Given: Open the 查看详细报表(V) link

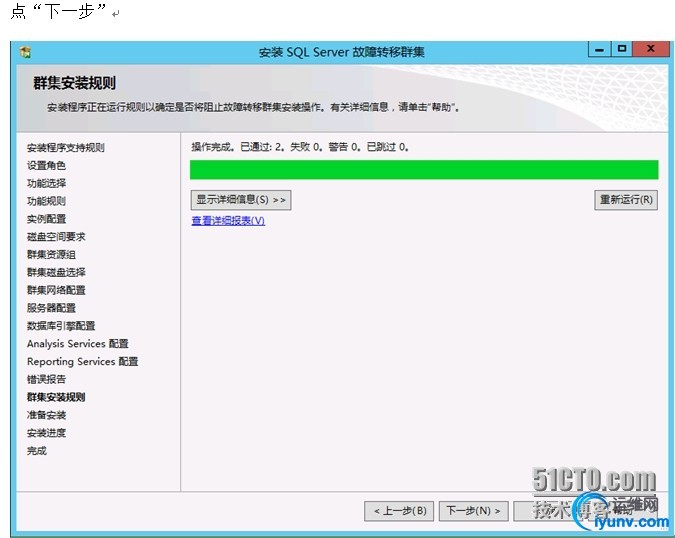Looking at the screenshot, I should (x=228, y=221).
